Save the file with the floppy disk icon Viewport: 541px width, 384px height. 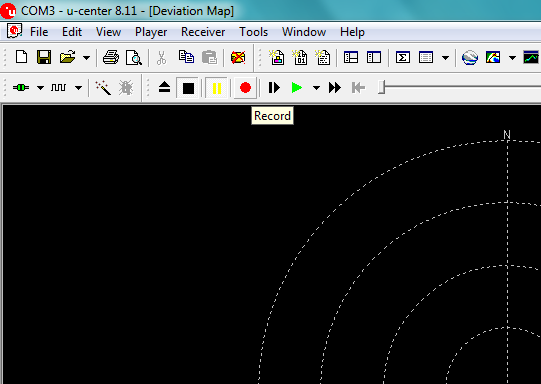tap(44, 57)
